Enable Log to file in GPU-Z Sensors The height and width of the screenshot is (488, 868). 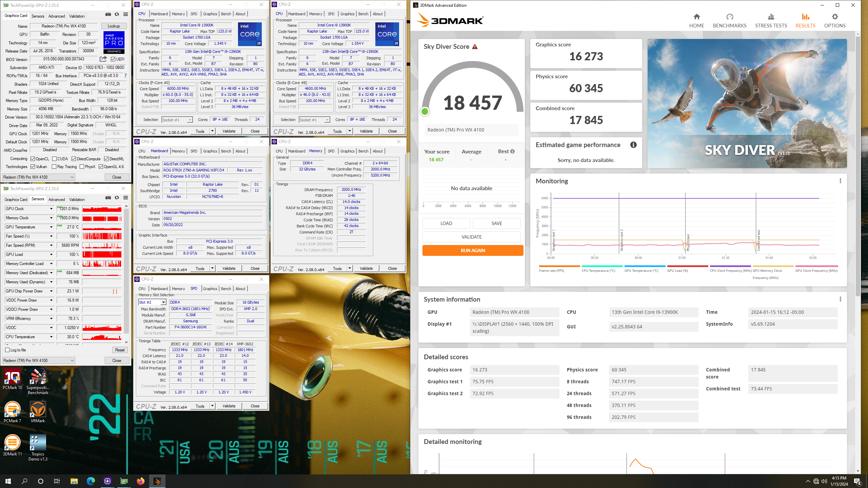pos(7,350)
